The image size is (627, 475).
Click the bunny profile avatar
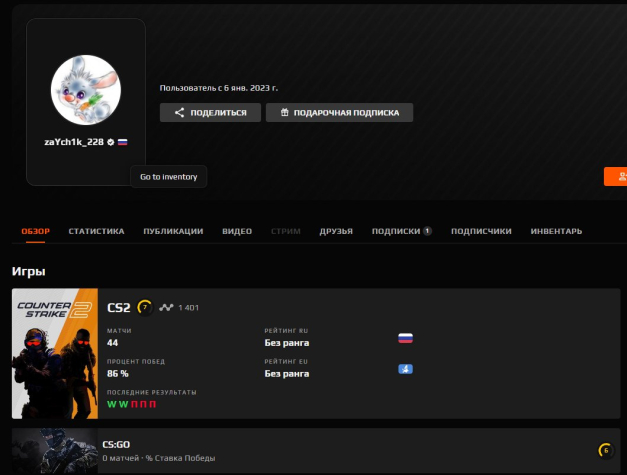pos(85,87)
